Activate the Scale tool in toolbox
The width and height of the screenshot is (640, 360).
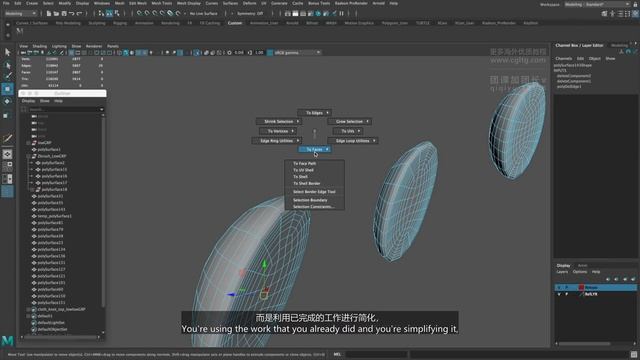[x=7, y=116]
